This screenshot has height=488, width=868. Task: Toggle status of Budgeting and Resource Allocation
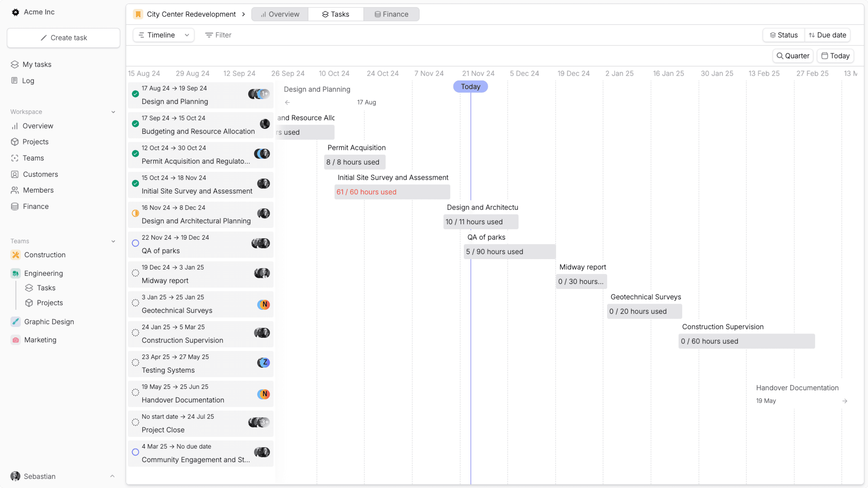[x=135, y=124]
